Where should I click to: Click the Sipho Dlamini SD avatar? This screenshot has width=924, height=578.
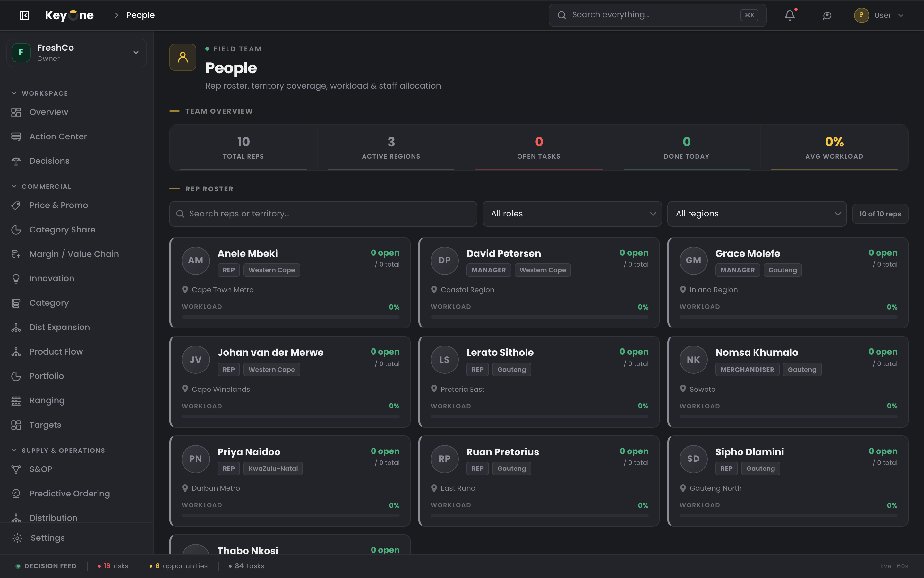pyautogui.click(x=693, y=459)
